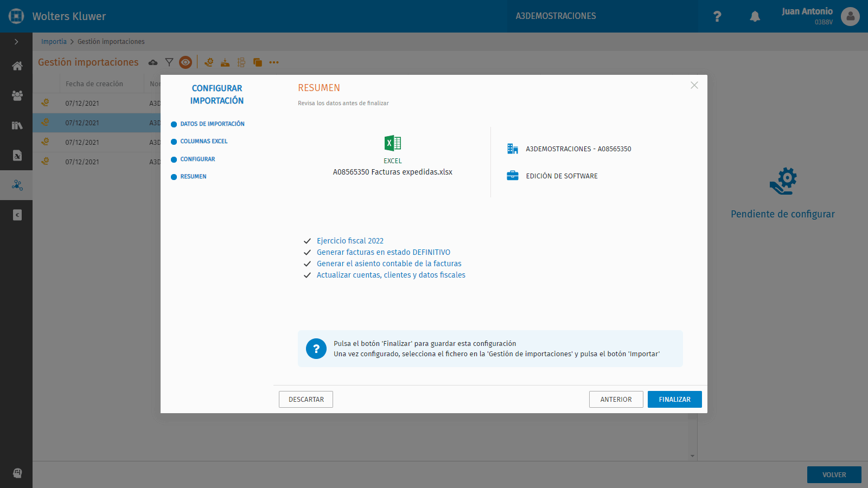
Task: Click the Excel file icon
Action: point(393,143)
